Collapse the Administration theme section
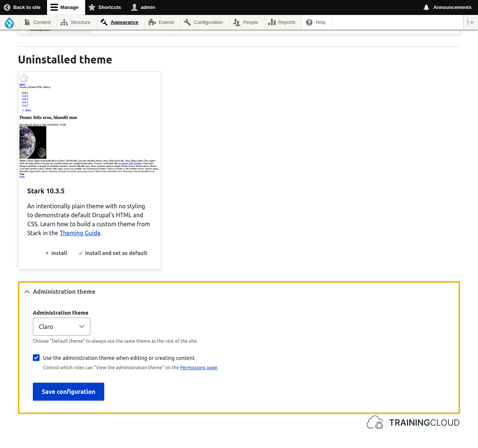This screenshot has width=478, height=448. pos(60,292)
